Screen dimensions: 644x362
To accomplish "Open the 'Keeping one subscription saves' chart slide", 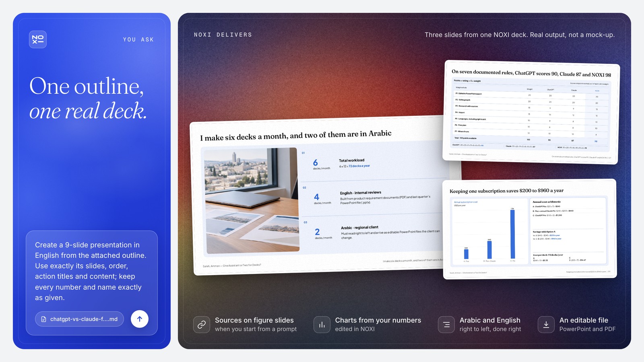I will 529,229.
